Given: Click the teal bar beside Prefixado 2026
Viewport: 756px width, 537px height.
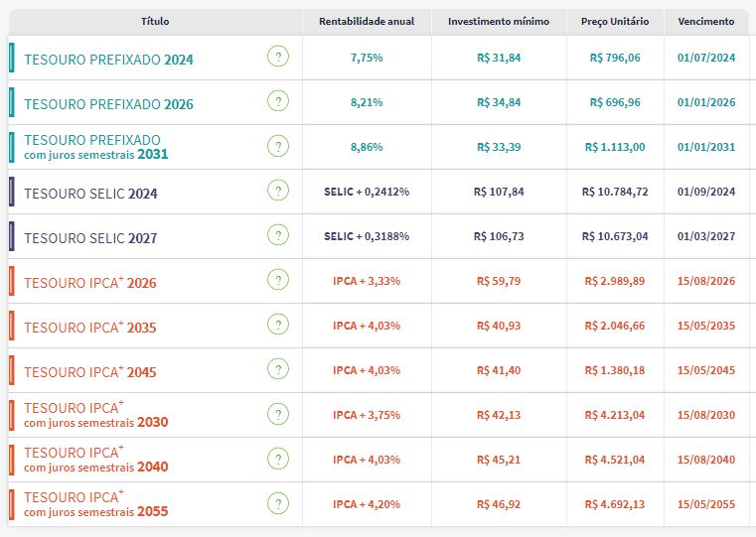Looking at the screenshot, I should point(11,103).
